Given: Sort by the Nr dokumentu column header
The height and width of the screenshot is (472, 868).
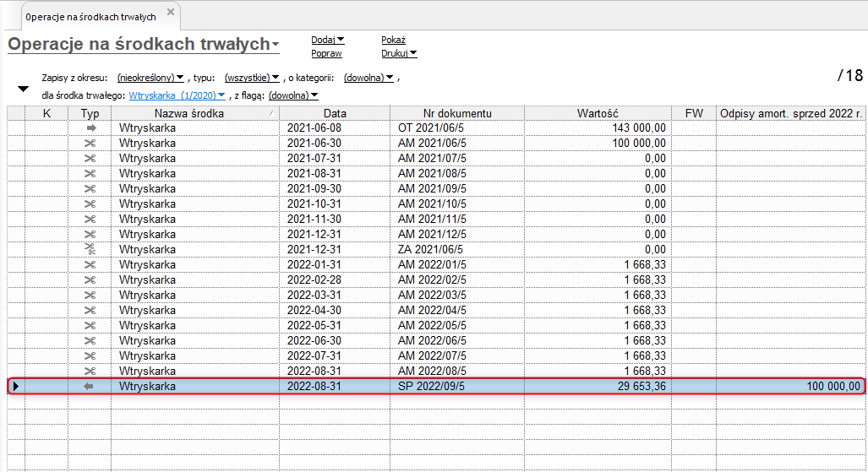Looking at the screenshot, I should [x=457, y=113].
